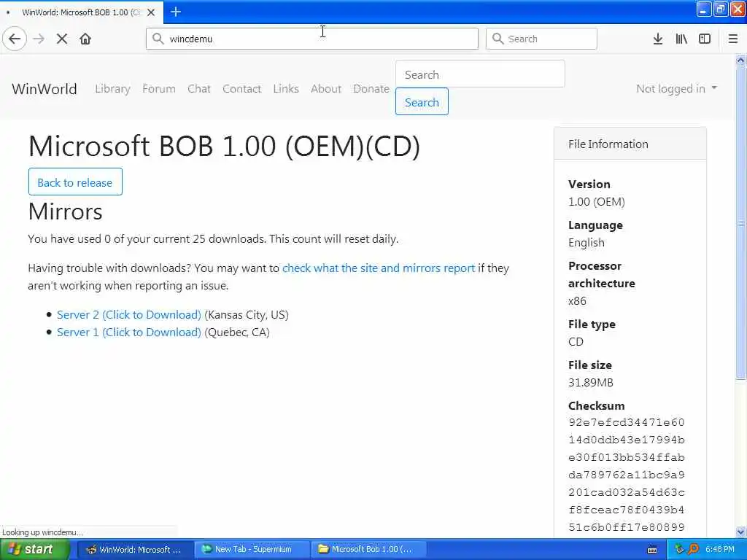
Task: Expand the Not logged in dropdown
Action: 676,88
